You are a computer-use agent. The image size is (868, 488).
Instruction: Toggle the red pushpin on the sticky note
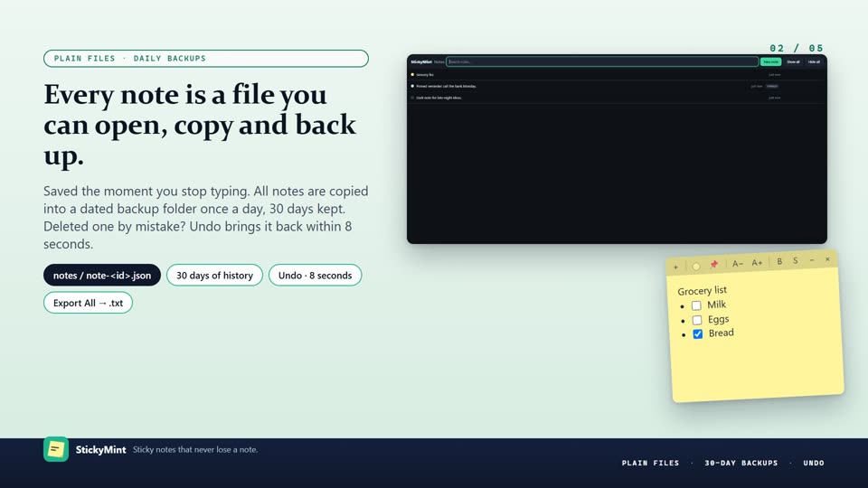click(x=714, y=265)
